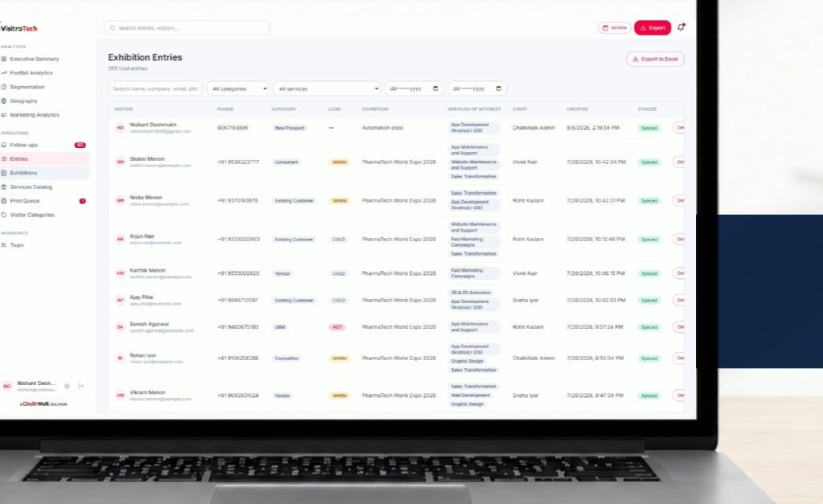Click staff name Sneha Iyer in Ajay Pillai row
Viewport: 823px width, 504px height.
pos(526,301)
